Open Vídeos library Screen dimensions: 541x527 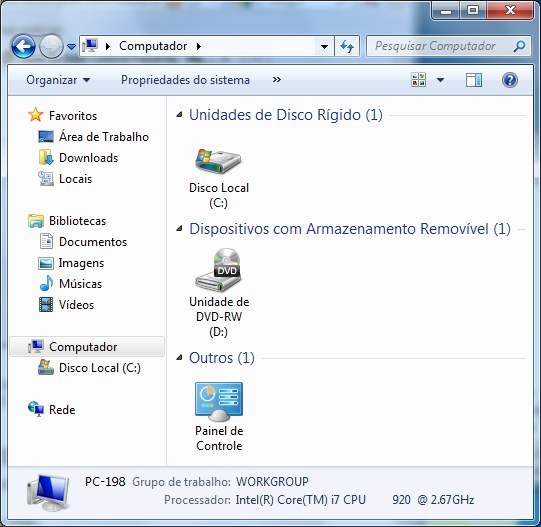[76, 305]
